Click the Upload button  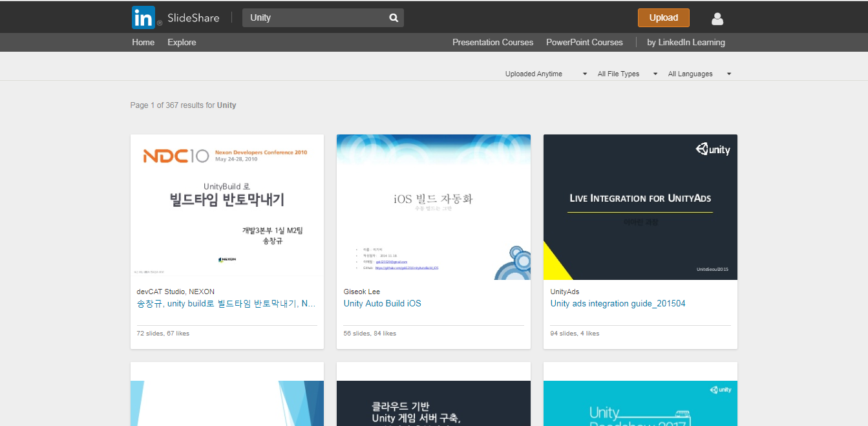click(664, 17)
